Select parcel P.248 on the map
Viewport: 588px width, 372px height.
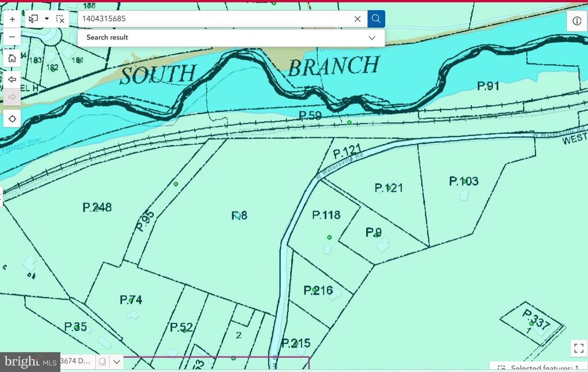(x=97, y=207)
